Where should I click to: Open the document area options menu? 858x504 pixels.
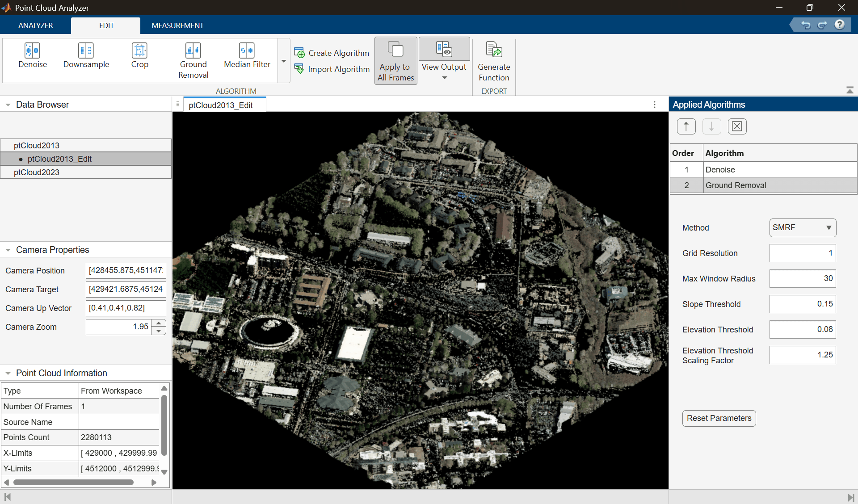tap(655, 105)
